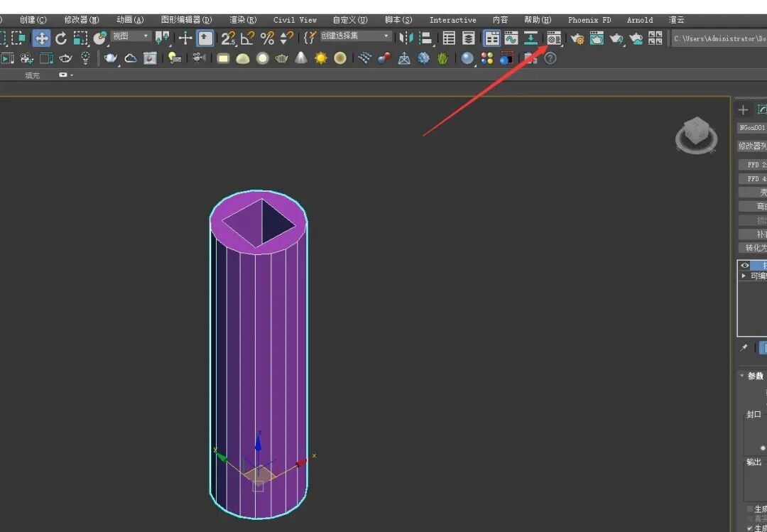Open the 修改器(M) menu
Viewport: 767px width, 532px height.
(82, 20)
